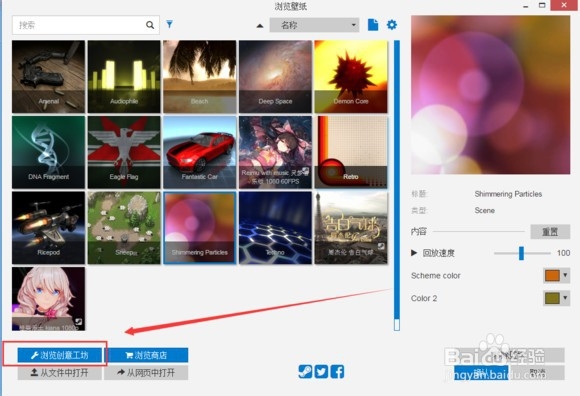This screenshot has width=580, height=396.
Task: Click the speed value "100"
Action: coord(563,253)
